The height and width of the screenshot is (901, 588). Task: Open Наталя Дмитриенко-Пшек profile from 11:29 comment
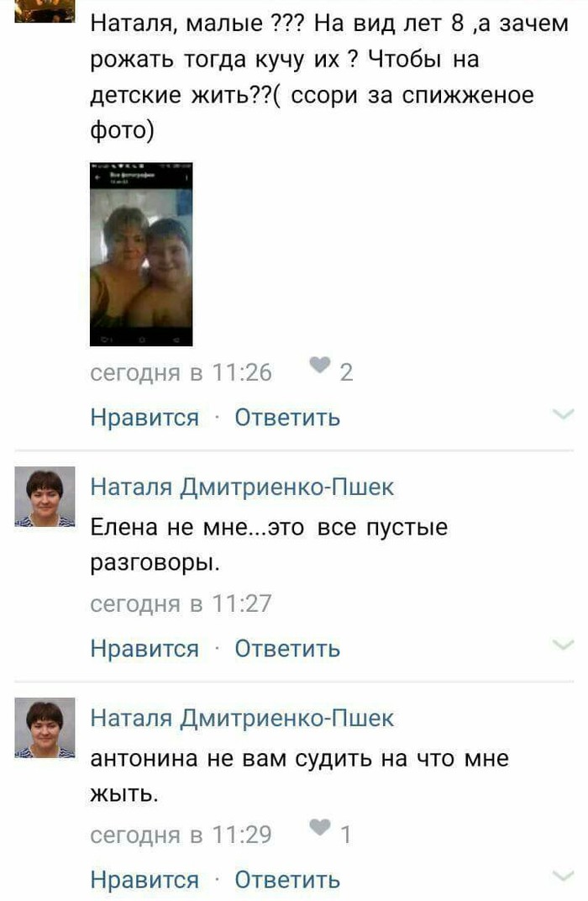tap(242, 719)
